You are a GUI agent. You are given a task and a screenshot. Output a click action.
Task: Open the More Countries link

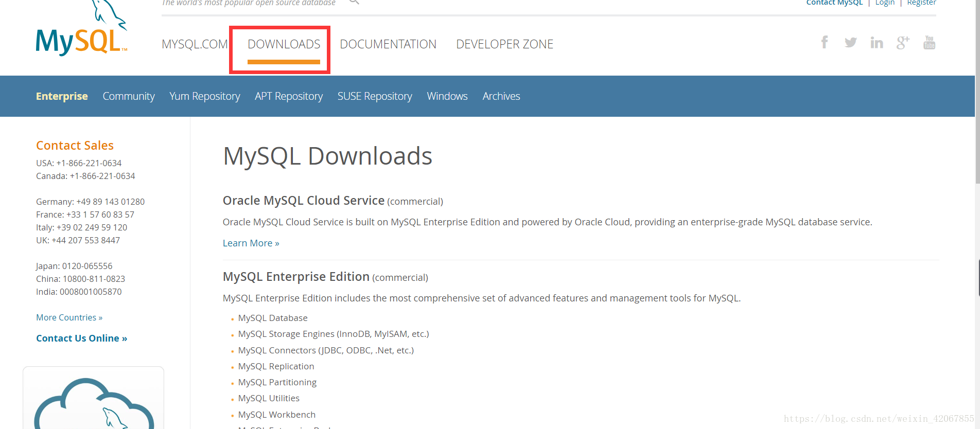point(69,317)
